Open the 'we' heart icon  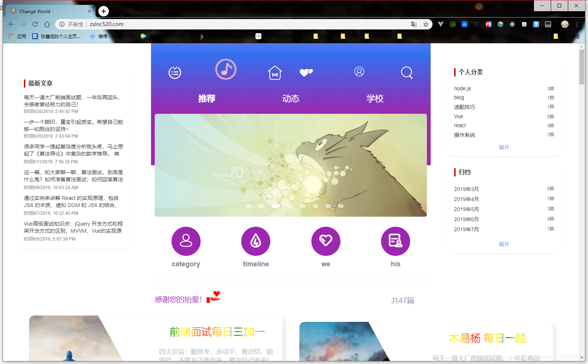click(326, 241)
